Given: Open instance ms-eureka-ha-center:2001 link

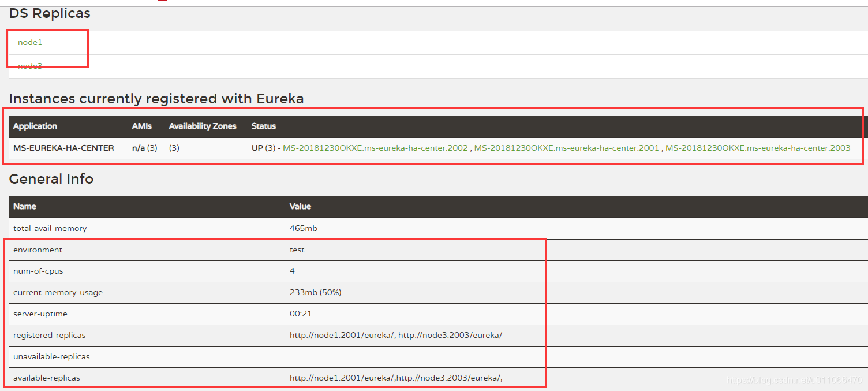Looking at the screenshot, I should point(566,148).
